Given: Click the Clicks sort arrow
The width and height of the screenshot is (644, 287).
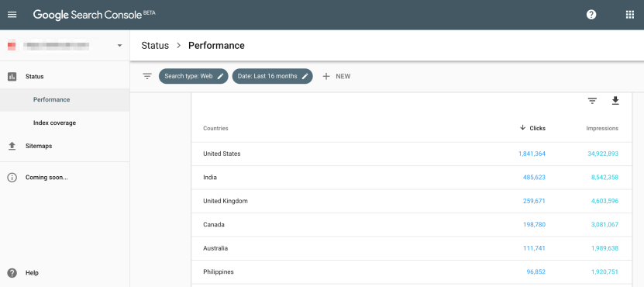Looking at the screenshot, I should pyautogui.click(x=522, y=128).
